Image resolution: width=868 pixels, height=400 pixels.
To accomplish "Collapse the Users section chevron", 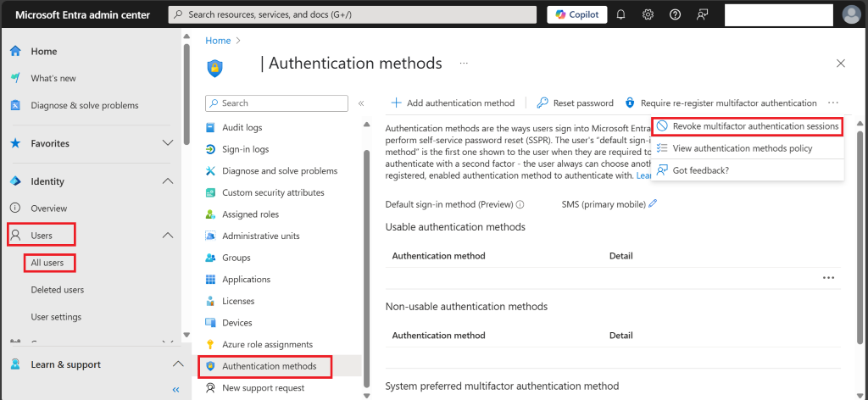I will pyautogui.click(x=168, y=236).
